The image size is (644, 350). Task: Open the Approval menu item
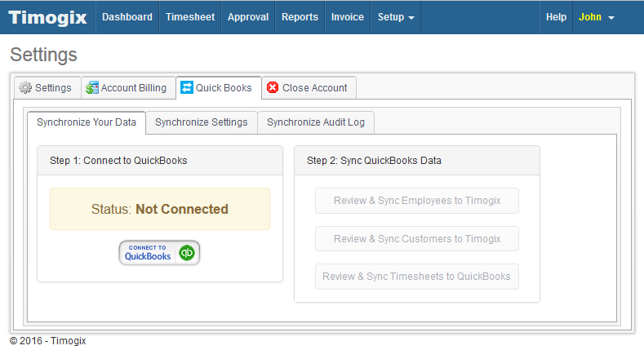[248, 17]
